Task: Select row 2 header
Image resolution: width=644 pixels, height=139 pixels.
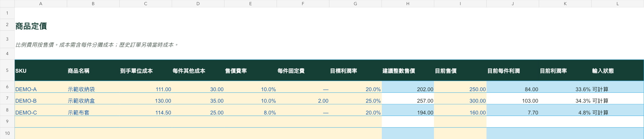Action: tap(7, 25)
